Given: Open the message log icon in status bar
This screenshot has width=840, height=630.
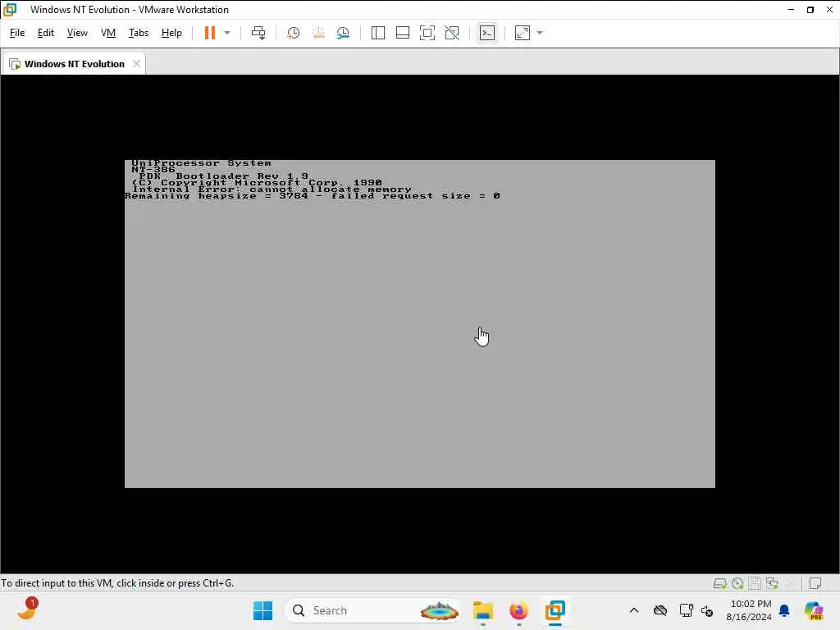Looking at the screenshot, I should click(x=815, y=583).
